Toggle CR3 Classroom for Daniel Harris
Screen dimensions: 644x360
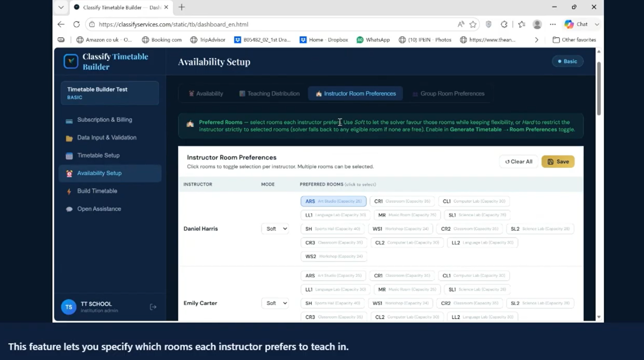[x=333, y=243]
